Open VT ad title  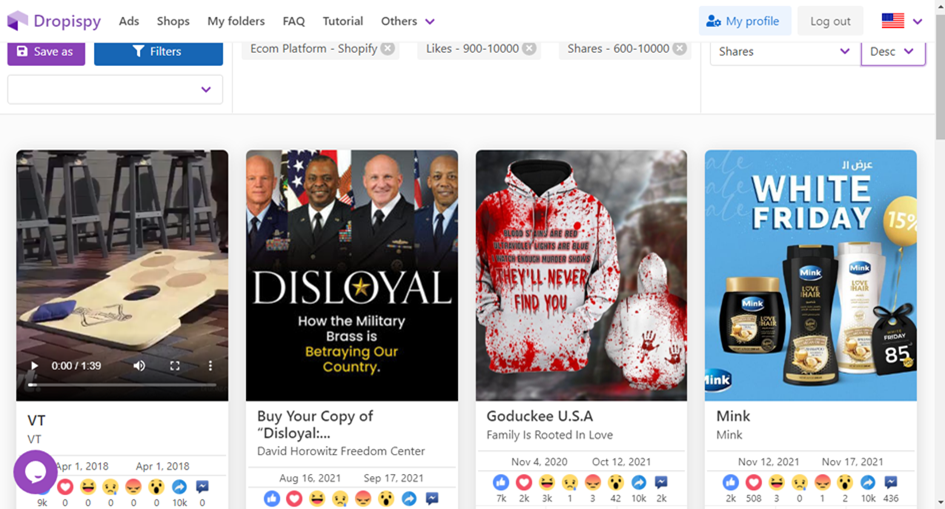click(x=36, y=420)
